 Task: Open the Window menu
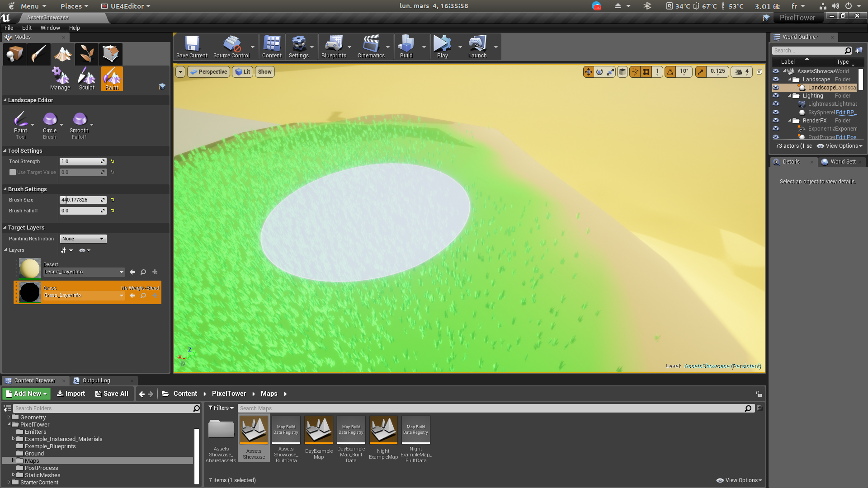click(x=50, y=28)
